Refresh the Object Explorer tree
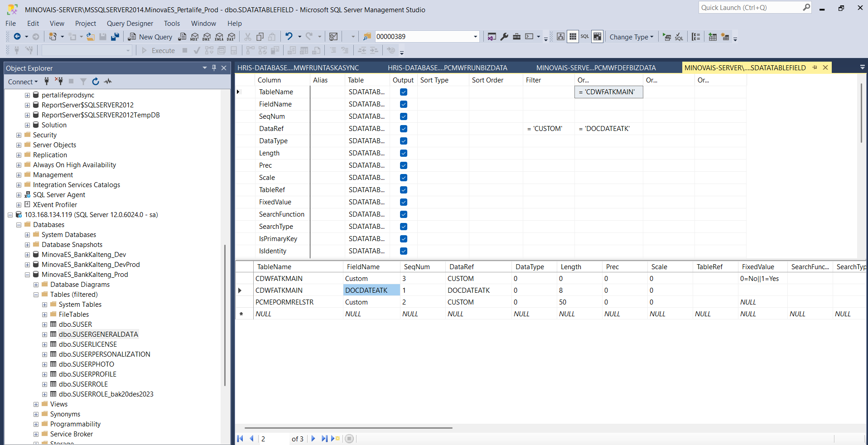This screenshot has height=445, width=868. tap(96, 81)
